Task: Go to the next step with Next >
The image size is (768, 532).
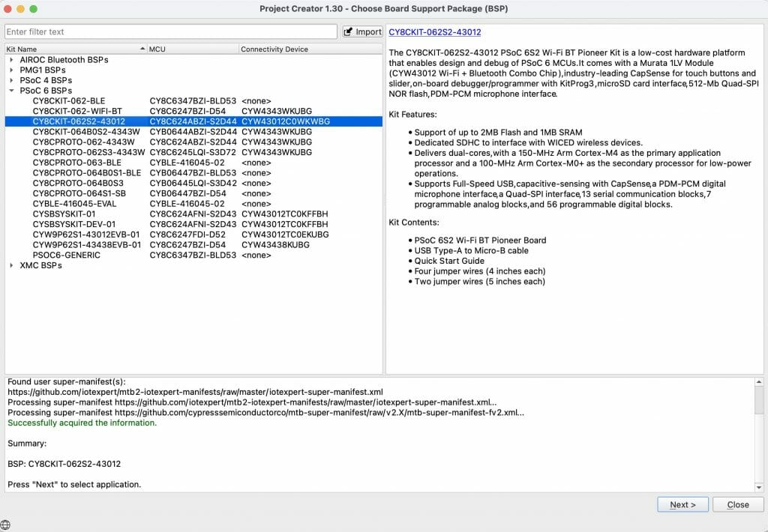Action: (682, 504)
